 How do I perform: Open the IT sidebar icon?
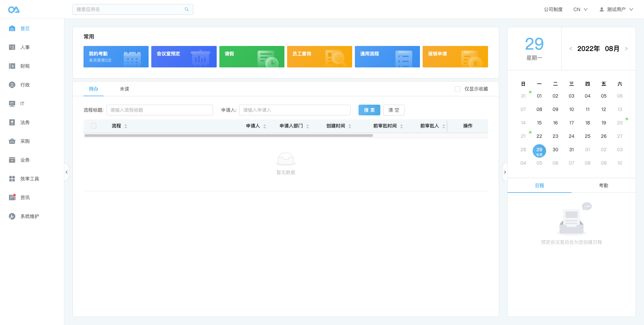pos(12,104)
